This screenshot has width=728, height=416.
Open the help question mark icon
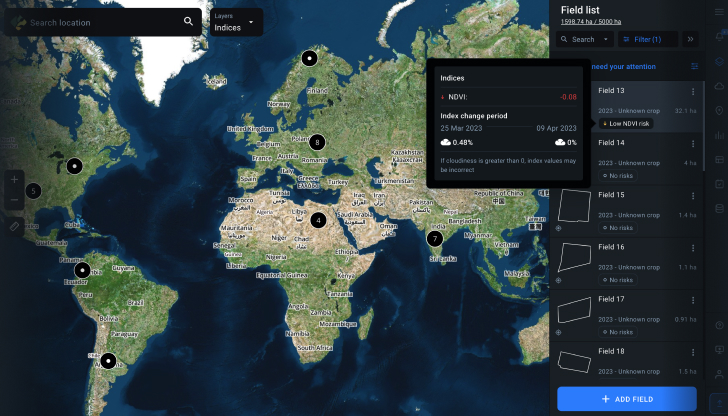(719, 325)
